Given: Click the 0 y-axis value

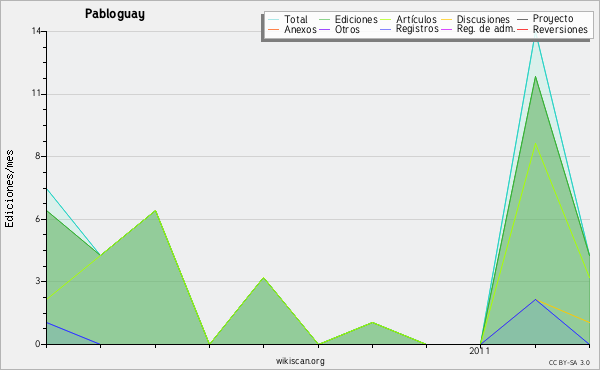Looking at the screenshot, I should [38, 344].
